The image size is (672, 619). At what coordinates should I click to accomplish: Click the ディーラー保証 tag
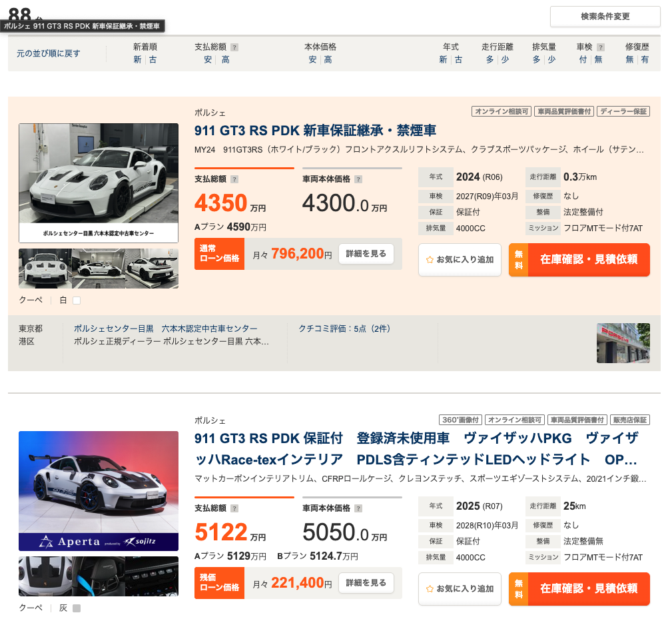[623, 111]
